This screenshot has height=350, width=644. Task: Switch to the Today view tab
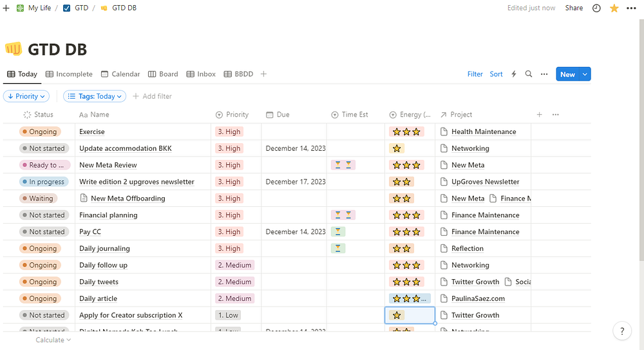[22, 74]
